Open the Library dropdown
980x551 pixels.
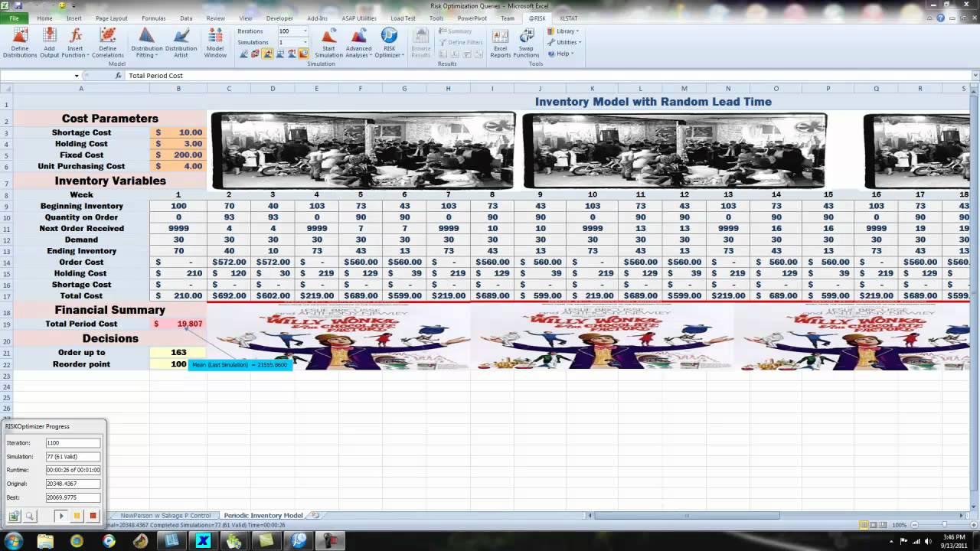[x=563, y=31]
